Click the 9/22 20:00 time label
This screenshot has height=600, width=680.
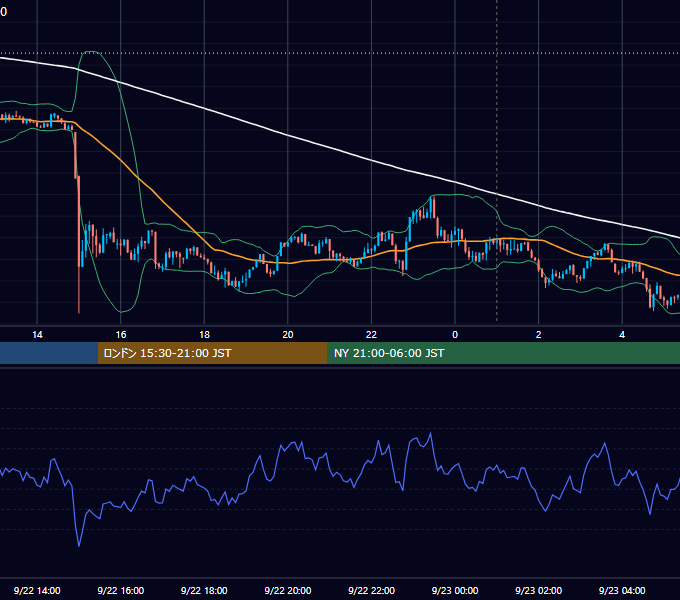tap(288, 590)
